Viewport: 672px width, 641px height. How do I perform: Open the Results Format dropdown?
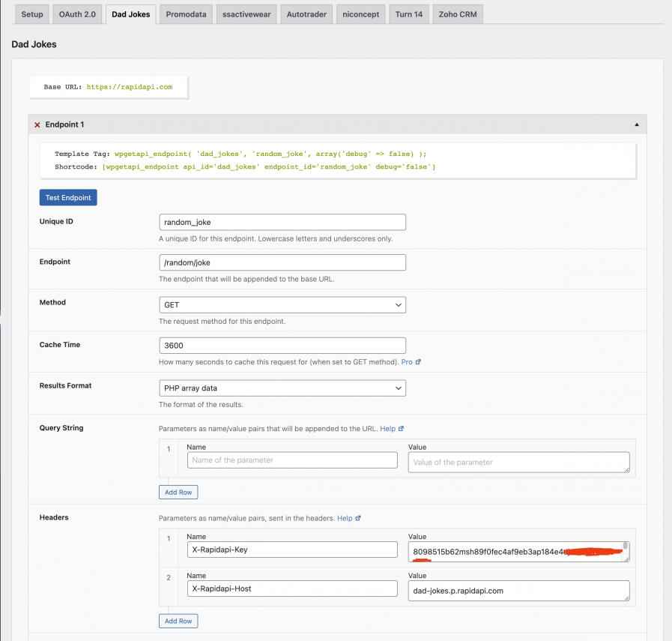(x=282, y=388)
